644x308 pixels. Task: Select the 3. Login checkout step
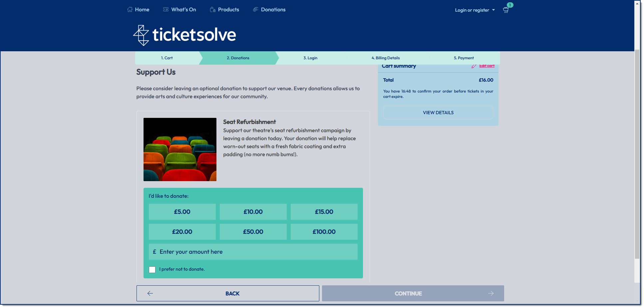(x=310, y=58)
